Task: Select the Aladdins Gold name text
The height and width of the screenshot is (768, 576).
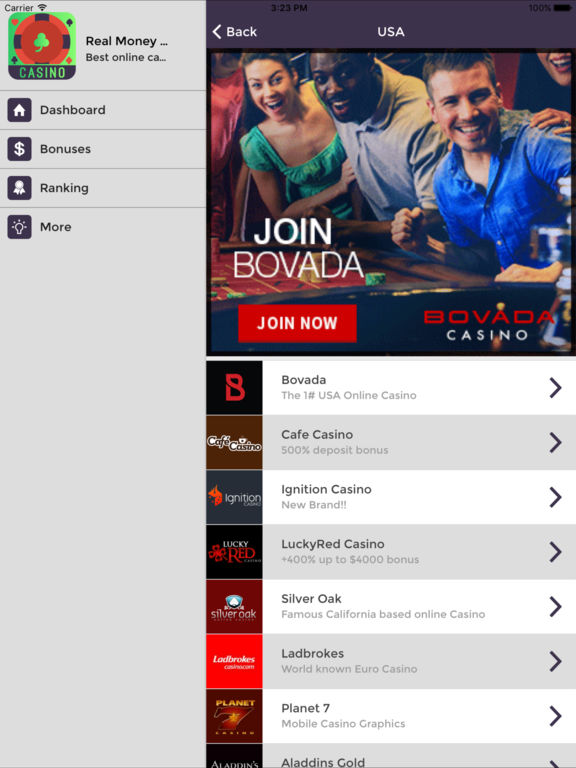Action: 323,762
